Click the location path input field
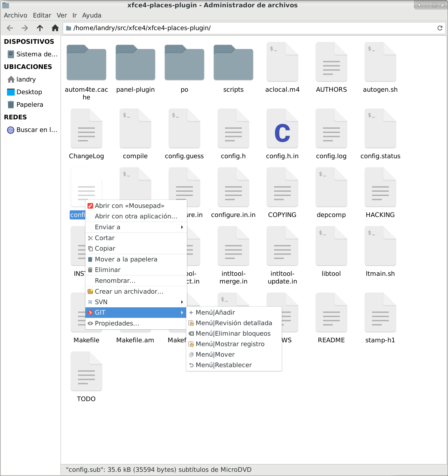Viewport: 448px width, 476px height. [x=252, y=28]
